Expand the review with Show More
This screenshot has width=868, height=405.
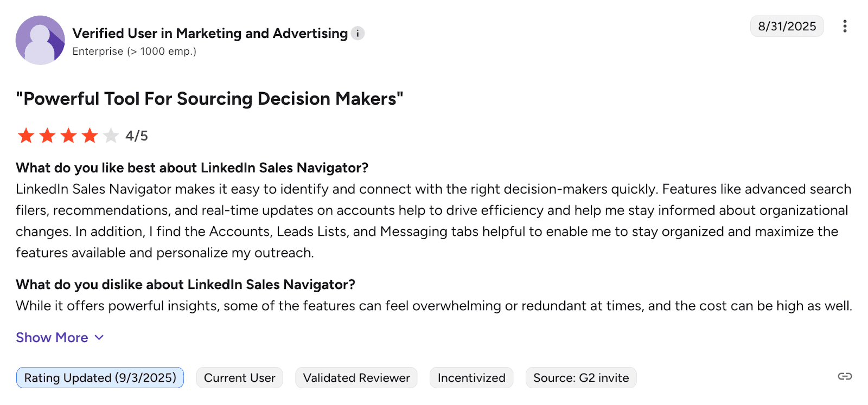[52, 338]
